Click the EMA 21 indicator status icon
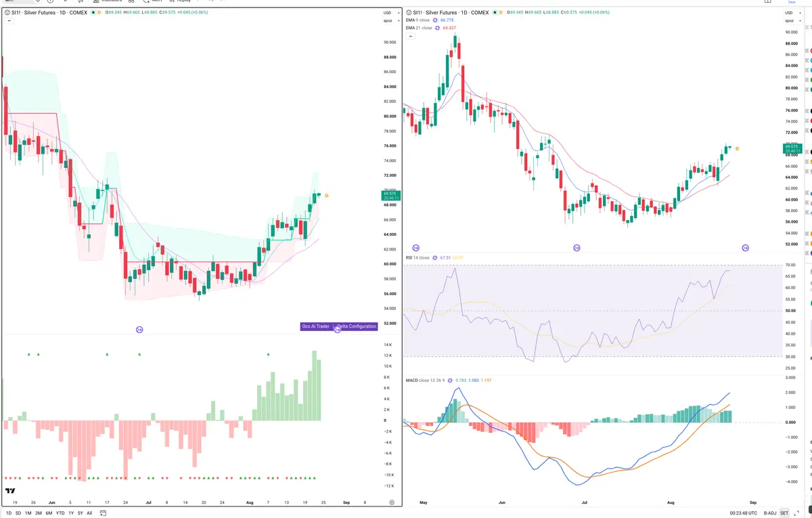Image resolution: width=812 pixels, height=518 pixels. click(x=437, y=28)
